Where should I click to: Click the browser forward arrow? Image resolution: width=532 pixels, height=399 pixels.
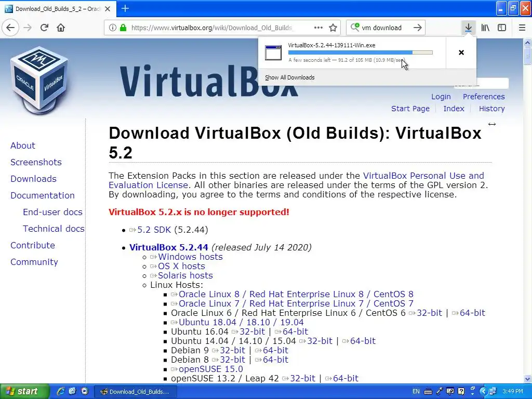coord(28,28)
